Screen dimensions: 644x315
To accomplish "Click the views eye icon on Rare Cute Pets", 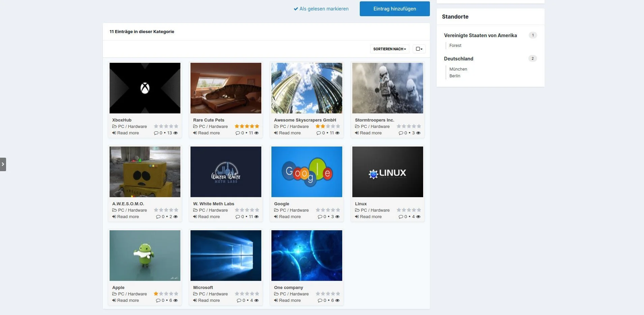I will tap(256, 133).
